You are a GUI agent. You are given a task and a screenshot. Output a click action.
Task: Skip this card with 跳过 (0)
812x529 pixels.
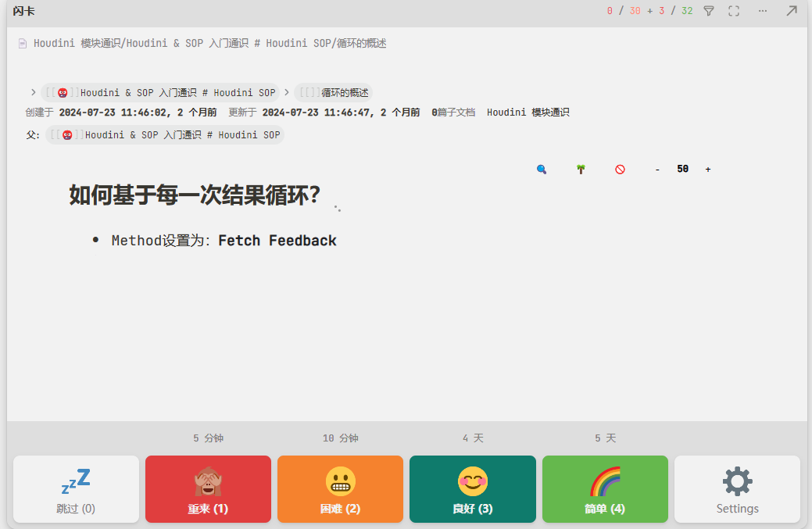pos(76,489)
